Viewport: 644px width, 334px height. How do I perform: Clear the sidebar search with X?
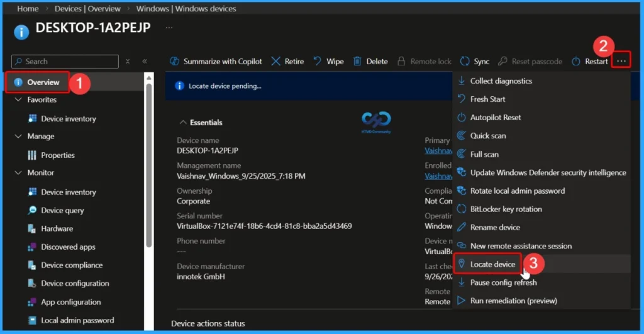[x=128, y=61]
